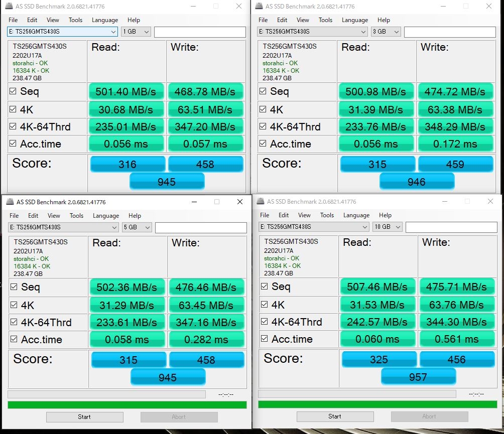The height and width of the screenshot is (434, 504).
Task: Open Language menu in the 3 GB window
Action: coord(355,20)
